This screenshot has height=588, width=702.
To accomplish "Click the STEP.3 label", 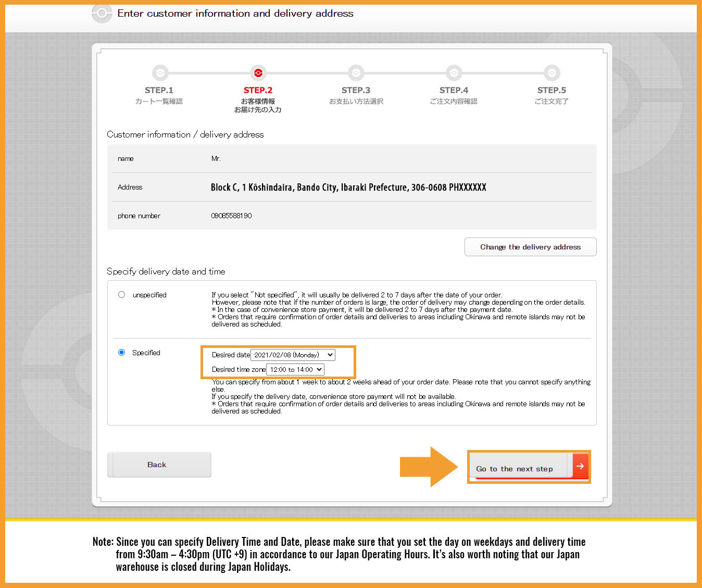I will 356,90.
